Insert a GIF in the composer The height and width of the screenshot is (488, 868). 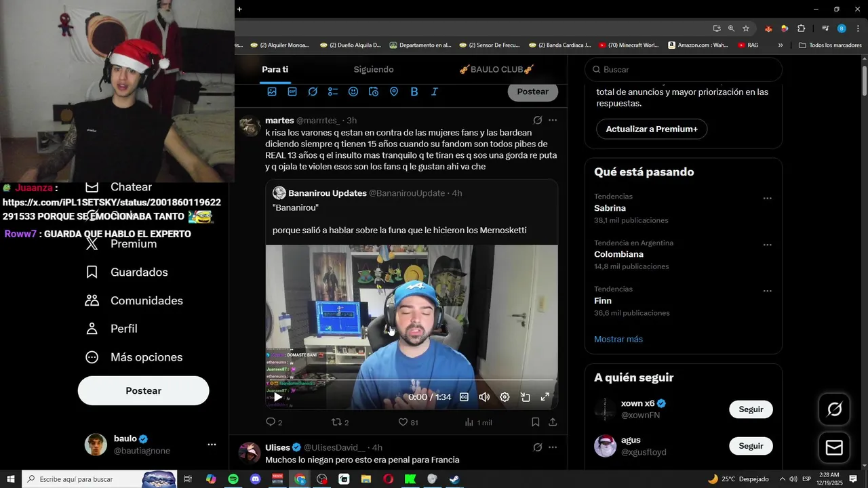(292, 91)
